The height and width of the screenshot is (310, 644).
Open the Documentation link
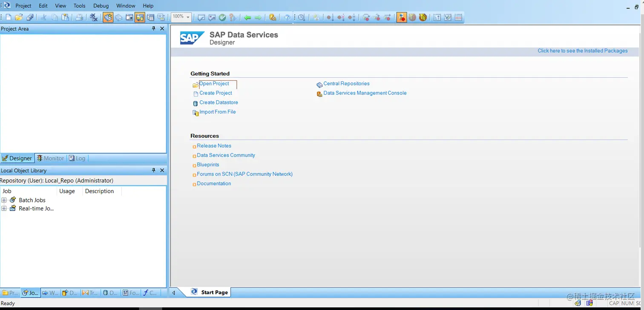pos(214,184)
